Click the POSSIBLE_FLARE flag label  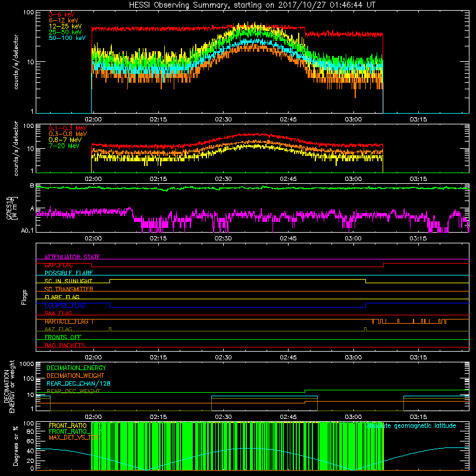68,273
